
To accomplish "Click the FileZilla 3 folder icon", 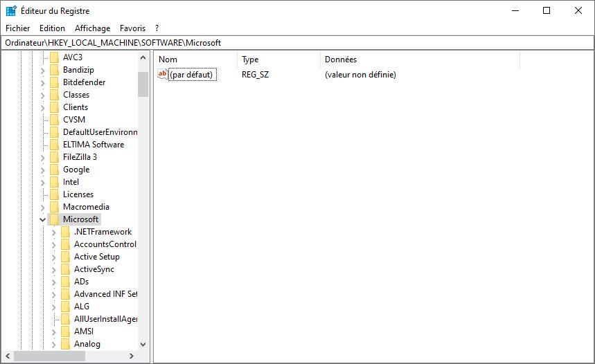I will [x=54, y=157].
